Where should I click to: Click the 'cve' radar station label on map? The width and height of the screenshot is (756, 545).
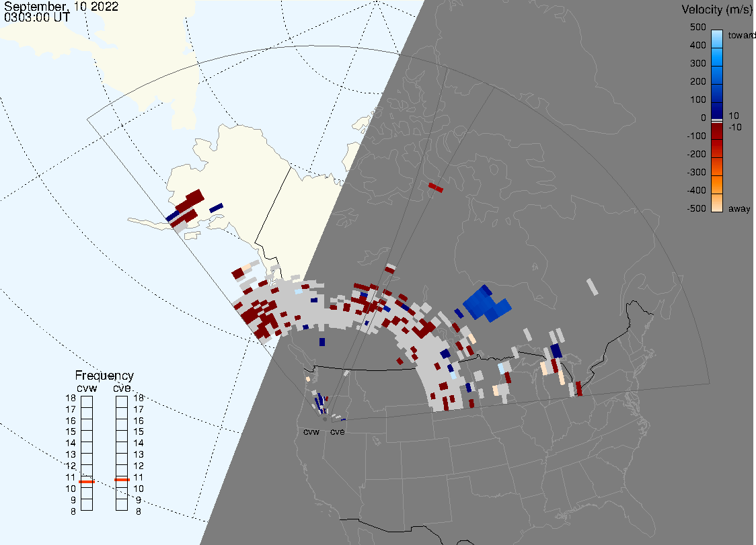click(x=338, y=431)
